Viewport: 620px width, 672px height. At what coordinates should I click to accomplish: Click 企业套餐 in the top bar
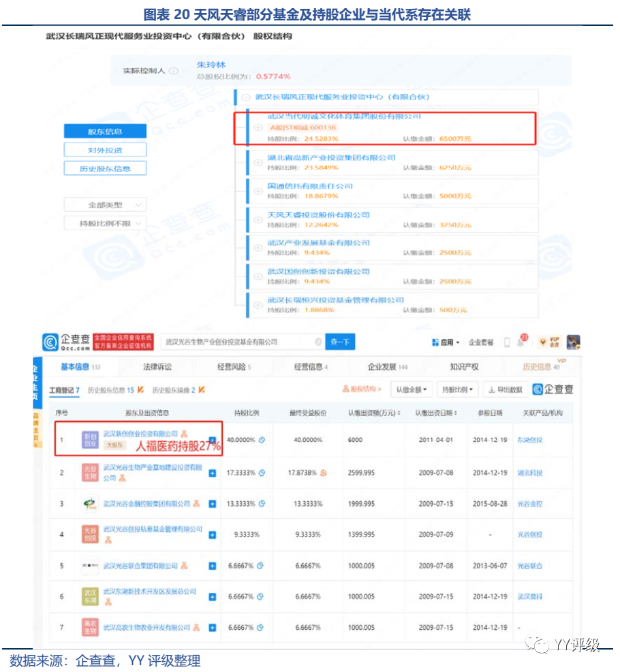point(480,342)
